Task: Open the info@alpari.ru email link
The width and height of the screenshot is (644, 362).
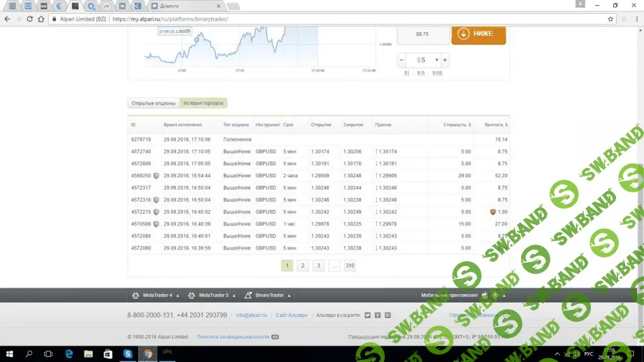Action: coord(251,315)
